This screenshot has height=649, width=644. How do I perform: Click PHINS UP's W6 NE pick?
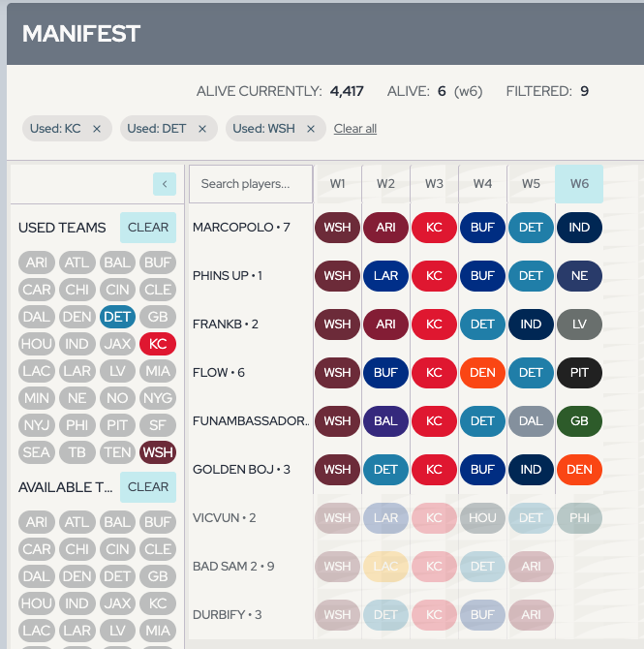tap(579, 276)
